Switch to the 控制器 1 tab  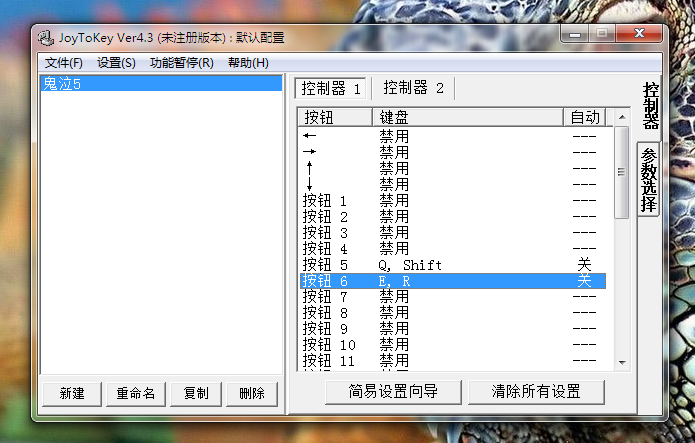click(331, 88)
